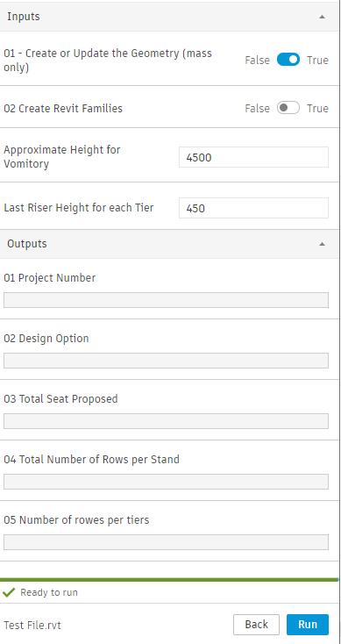Select the 03 Total Seat Proposed output box
The width and height of the screenshot is (341, 644).
coord(166,421)
